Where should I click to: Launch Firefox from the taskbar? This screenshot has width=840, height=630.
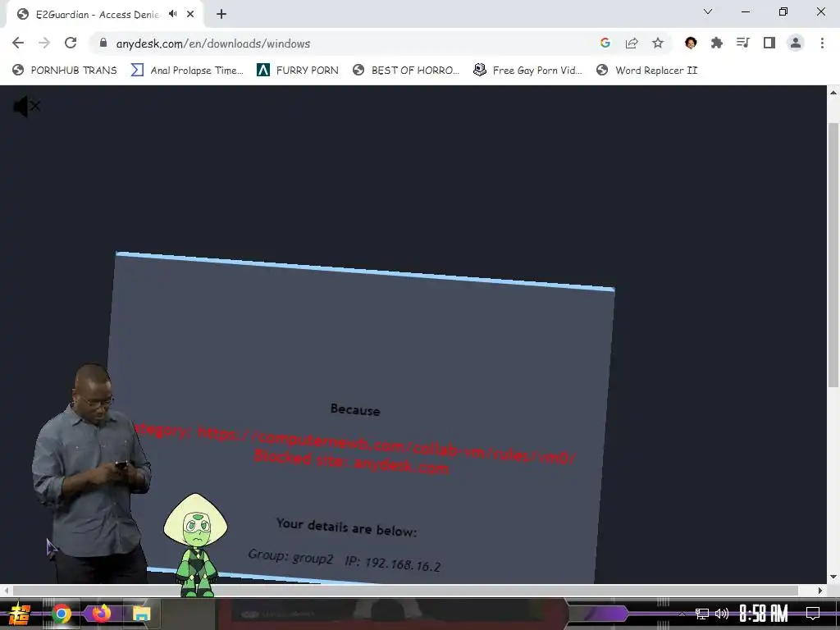[101, 614]
